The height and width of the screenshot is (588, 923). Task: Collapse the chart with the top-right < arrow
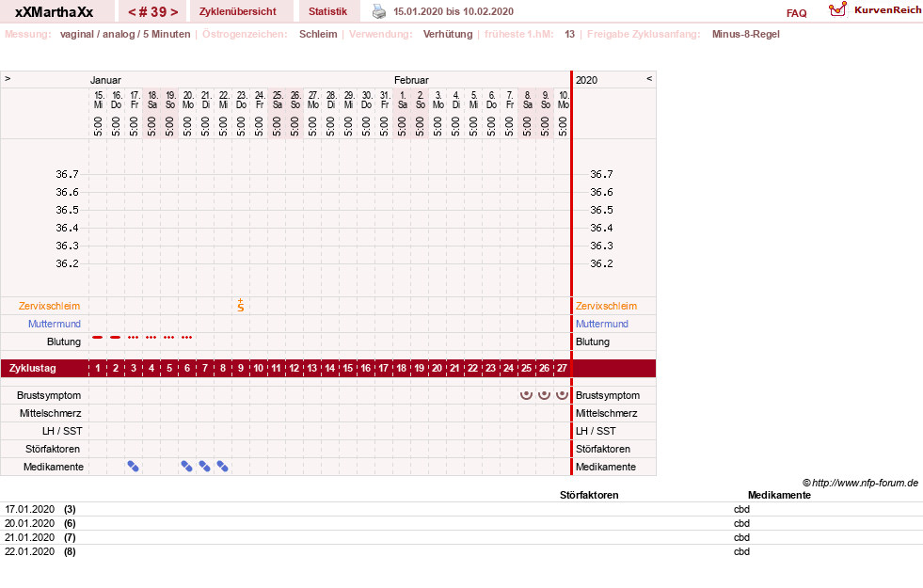[649, 78]
